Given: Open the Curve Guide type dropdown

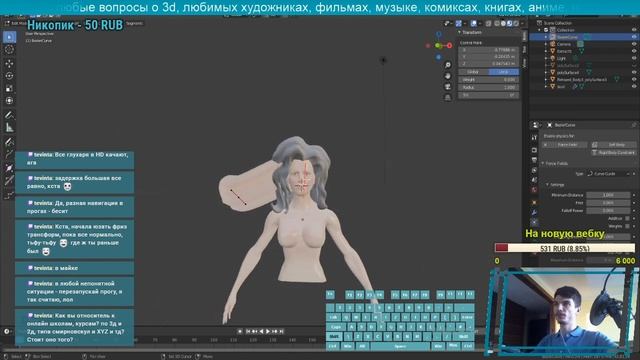Looking at the screenshot, I should tap(608, 173).
